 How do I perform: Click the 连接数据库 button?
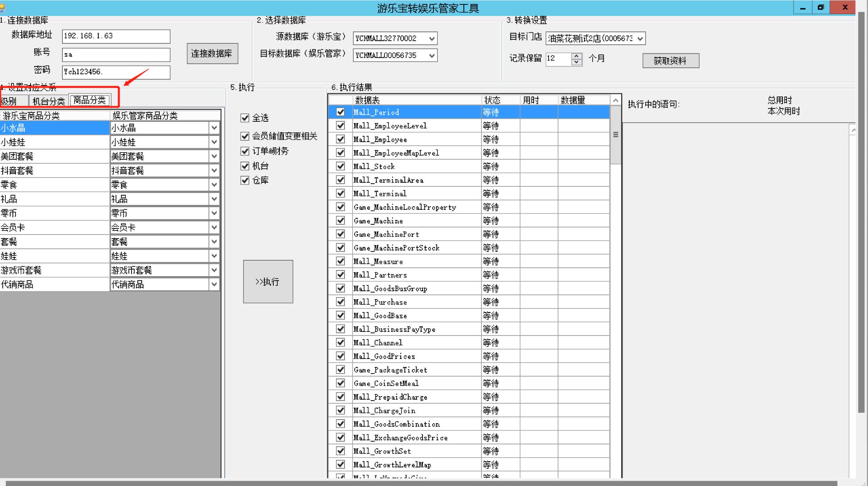212,54
